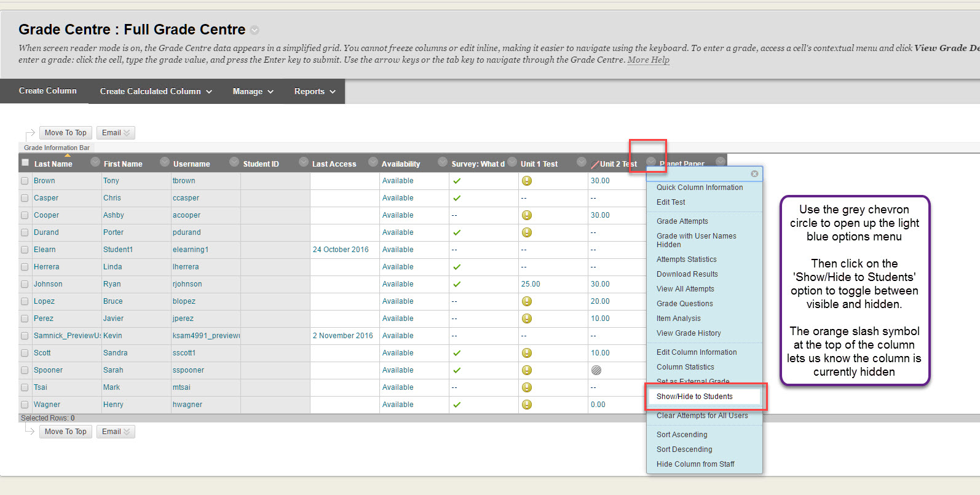Image resolution: width=980 pixels, height=495 pixels.
Task: Tick the checkbox for Perez's row
Action: (x=25, y=319)
